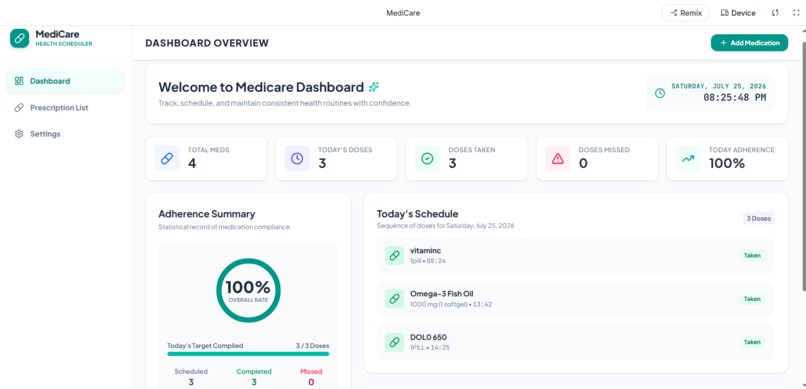Click the '3 / 3 Doses' text
806x389 pixels.
[313, 346]
